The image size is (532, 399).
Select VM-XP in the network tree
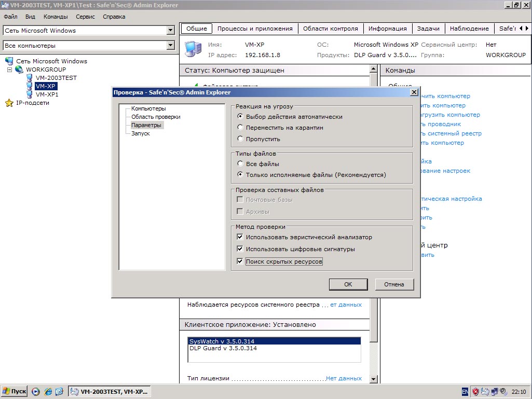pyautogui.click(x=46, y=86)
